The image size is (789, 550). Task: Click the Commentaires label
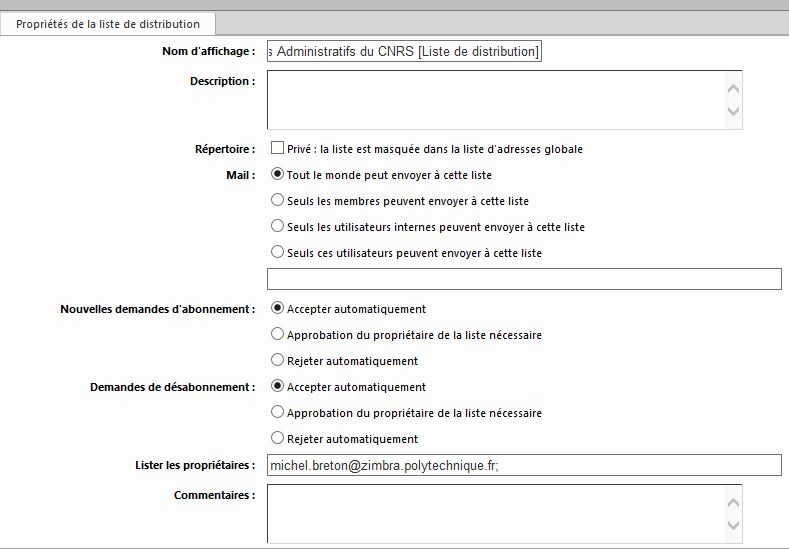point(214,495)
